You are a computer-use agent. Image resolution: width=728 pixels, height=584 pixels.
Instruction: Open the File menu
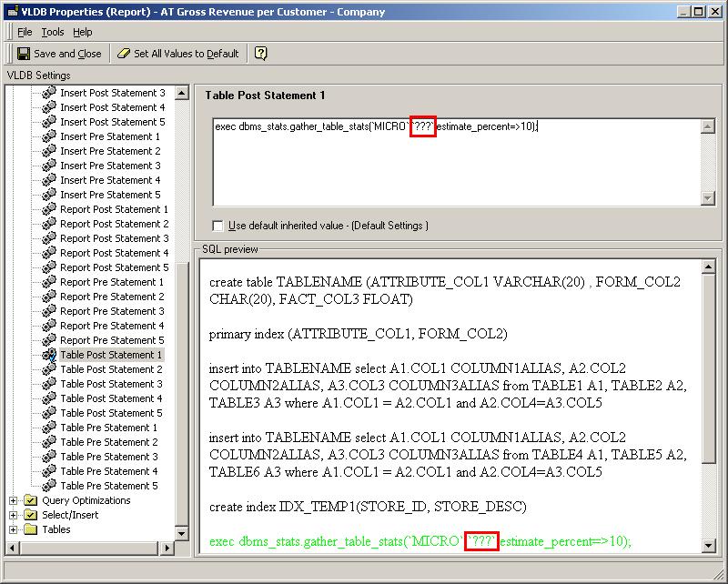(x=23, y=32)
